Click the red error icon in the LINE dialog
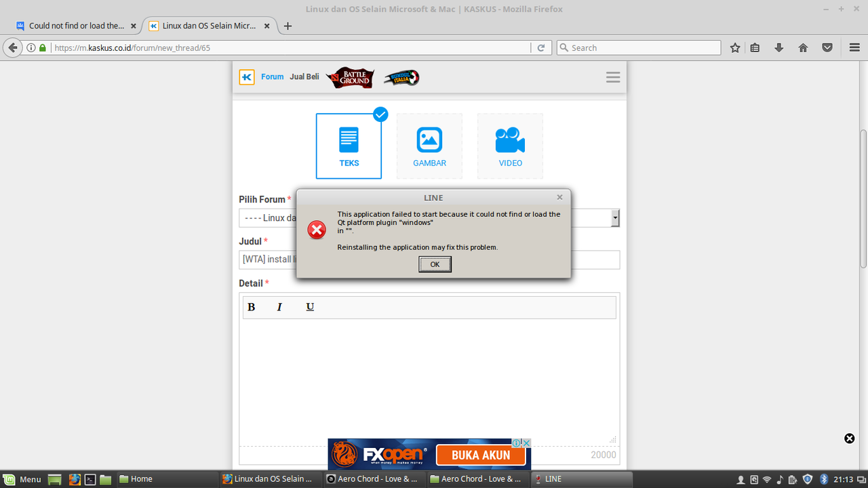868x488 pixels. [317, 230]
